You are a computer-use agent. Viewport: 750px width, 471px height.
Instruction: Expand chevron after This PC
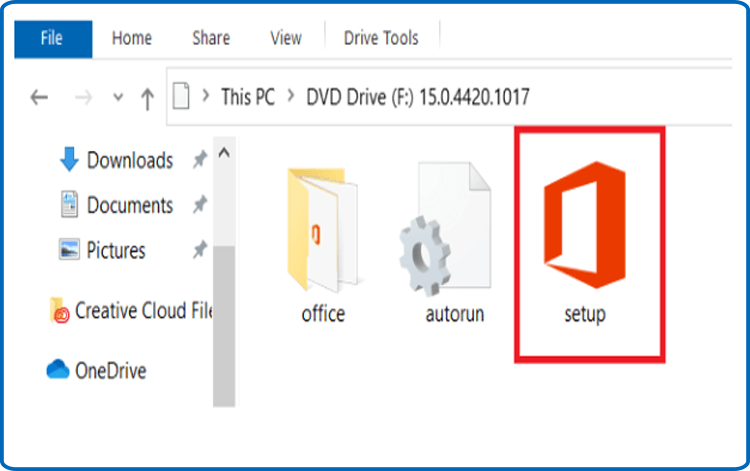click(291, 96)
